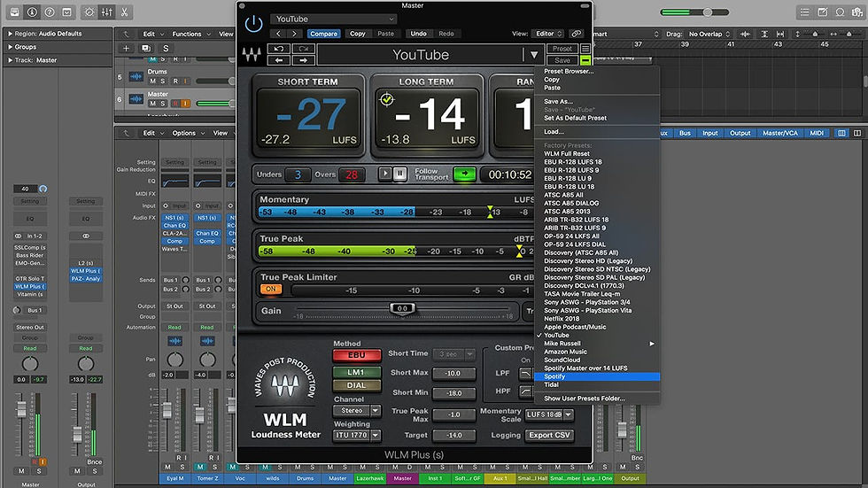Expand the Track Master disclosure triangle
The height and width of the screenshot is (488, 868).
point(10,60)
